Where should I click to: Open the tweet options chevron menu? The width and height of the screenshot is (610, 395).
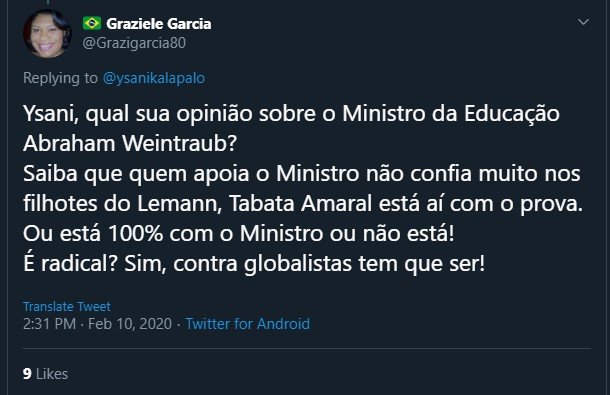point(583,22)
